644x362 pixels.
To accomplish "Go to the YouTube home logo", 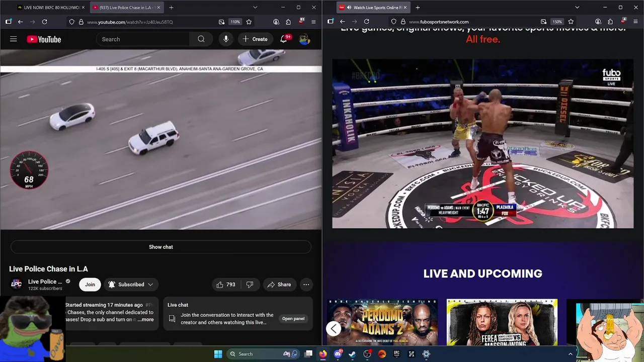I will (x=44, y=39).
